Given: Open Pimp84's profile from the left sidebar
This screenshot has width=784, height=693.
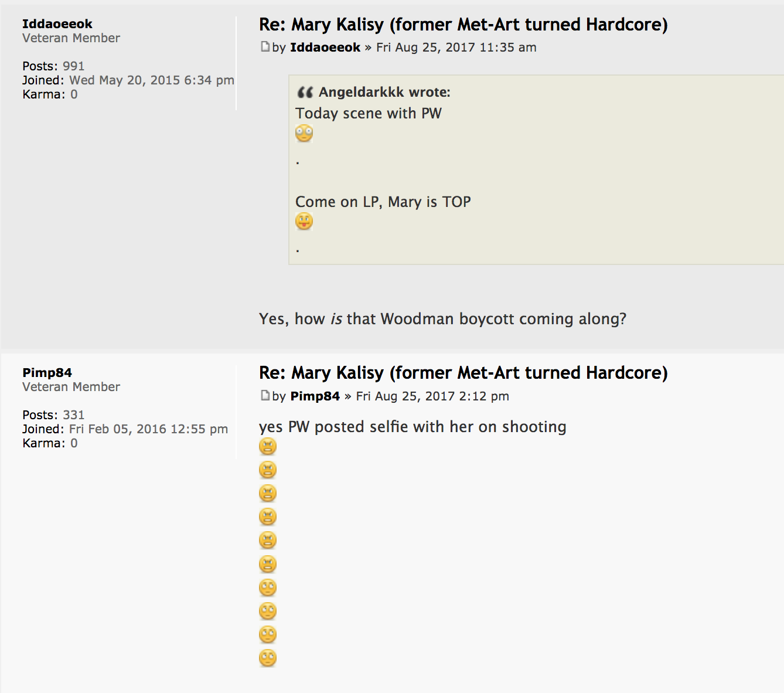Looking at the screenshot, I should pos(47,373).
